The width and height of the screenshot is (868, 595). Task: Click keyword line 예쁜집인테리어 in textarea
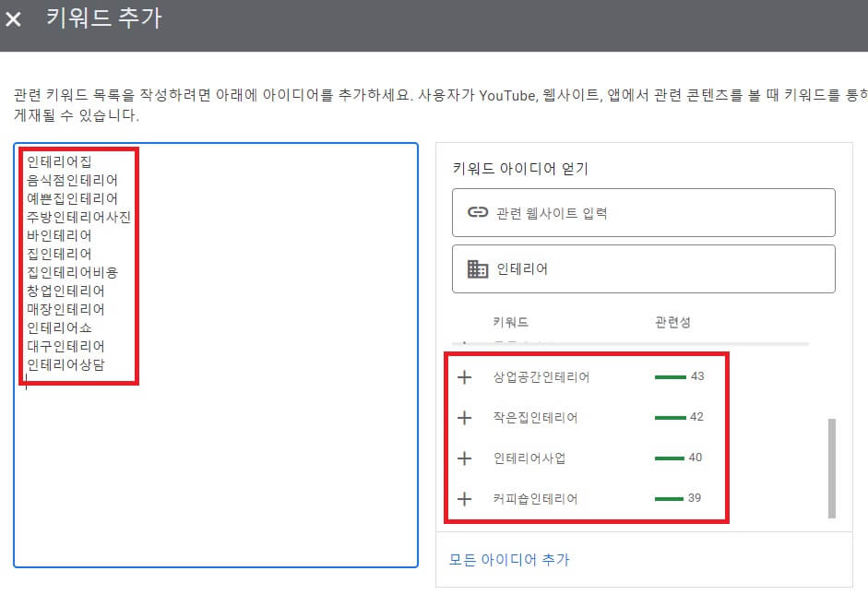(x=72, y=198)
